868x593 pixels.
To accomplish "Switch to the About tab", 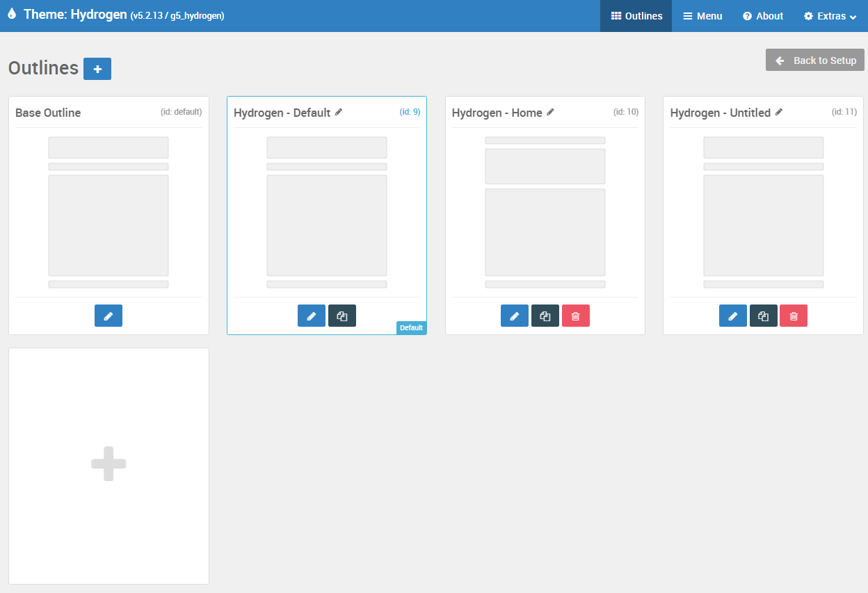I will pos(763,16).
